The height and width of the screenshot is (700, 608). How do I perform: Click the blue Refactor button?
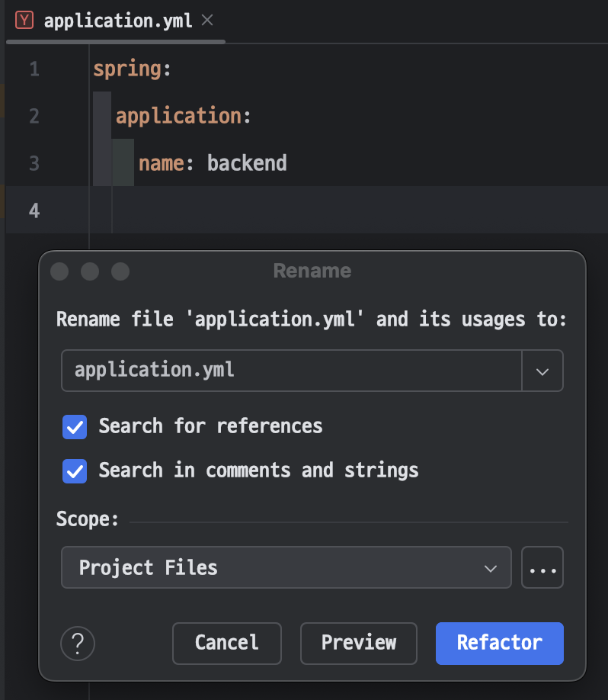[499, 644]
